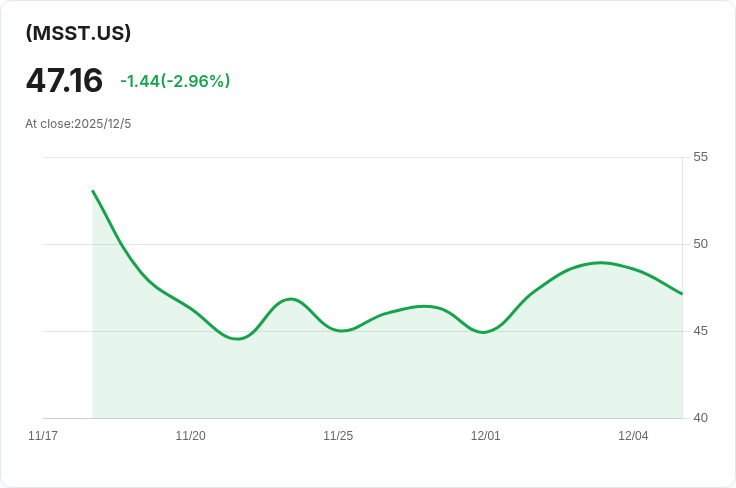The height and width of the screenshot is (488, 736).
Task: Click the small line peak between 11/20 and 11/25
Action: point(290,299)
